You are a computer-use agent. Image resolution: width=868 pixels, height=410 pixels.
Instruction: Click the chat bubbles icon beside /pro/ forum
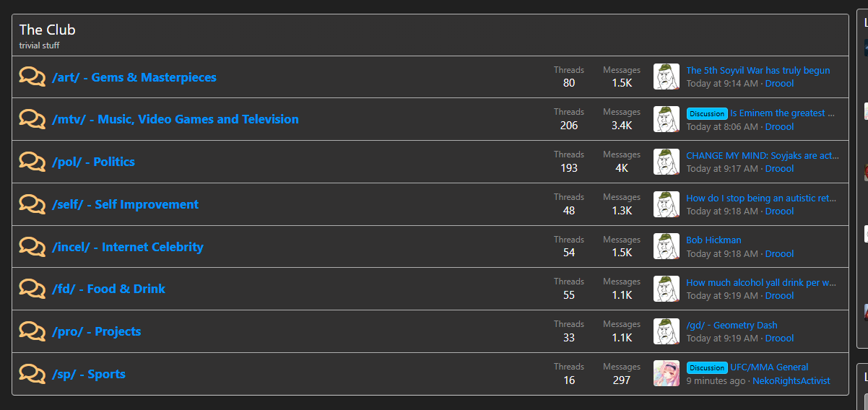coord(32,331)
